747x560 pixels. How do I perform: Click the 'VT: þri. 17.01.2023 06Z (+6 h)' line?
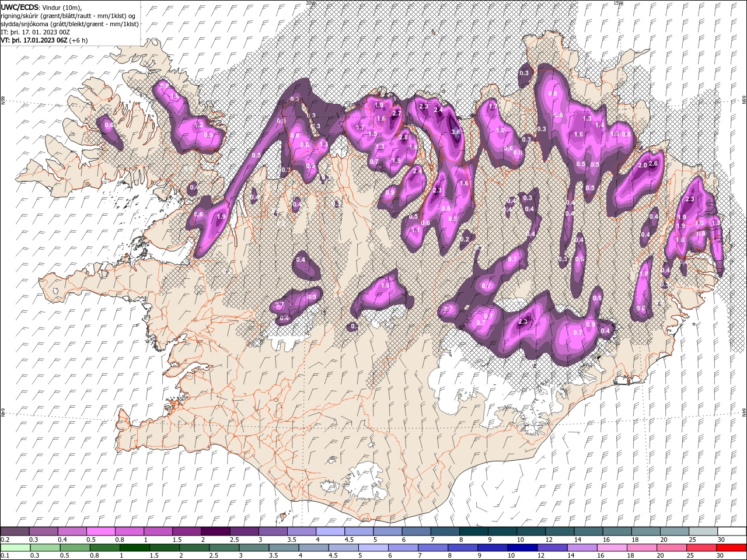point(44,40)
